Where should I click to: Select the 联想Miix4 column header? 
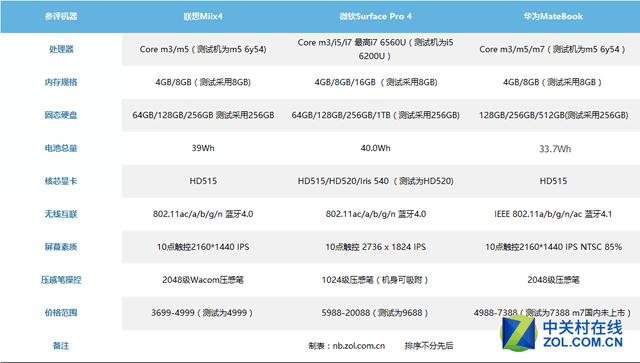pyautogui.click(x=203, y=16)
